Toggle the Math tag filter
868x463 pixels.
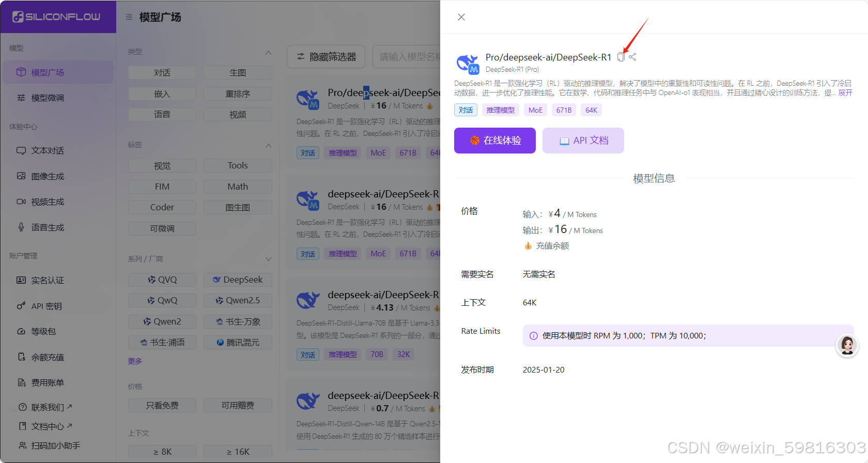pyautogui.click(x=238, y=187)
